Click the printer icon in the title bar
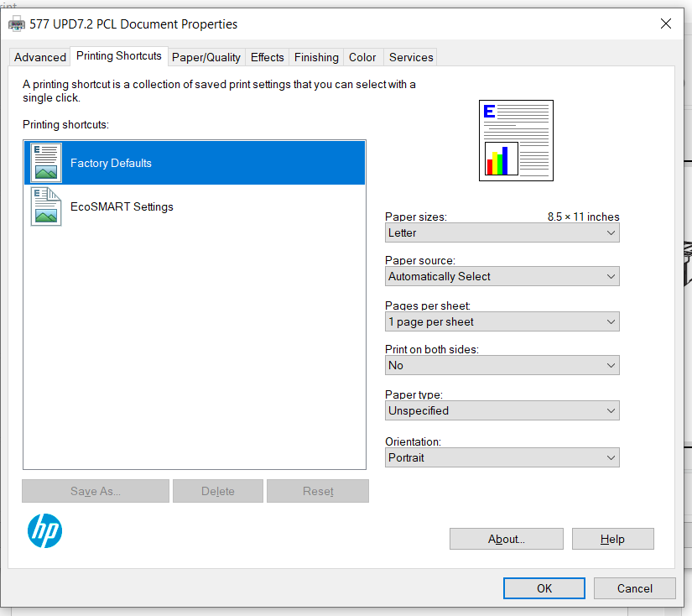The image size is (692, 616). [x=17, y=23]
